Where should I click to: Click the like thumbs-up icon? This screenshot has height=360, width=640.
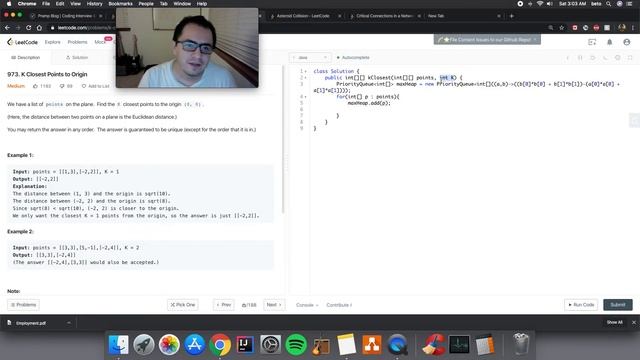[36, 86]
